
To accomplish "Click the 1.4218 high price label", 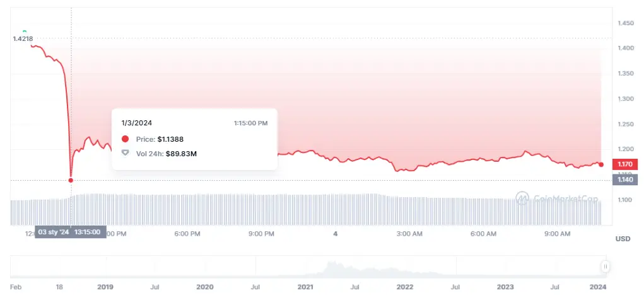I will click(21, 38).
